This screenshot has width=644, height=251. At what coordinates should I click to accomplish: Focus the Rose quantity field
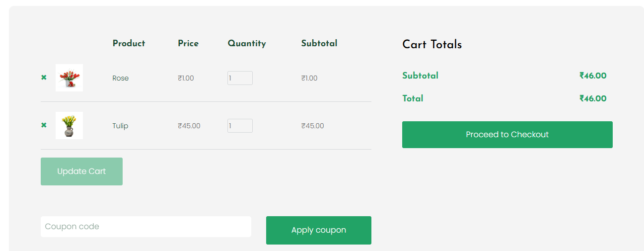click(x=240, y=78)
